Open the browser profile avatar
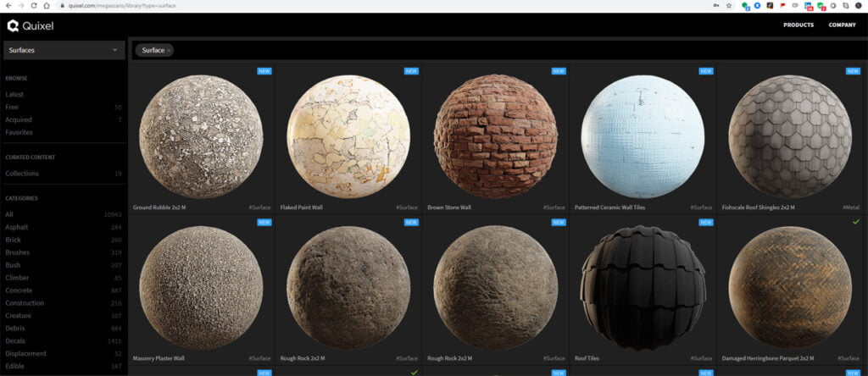Screen dimensions: 868x376 (x=859, y=6)
